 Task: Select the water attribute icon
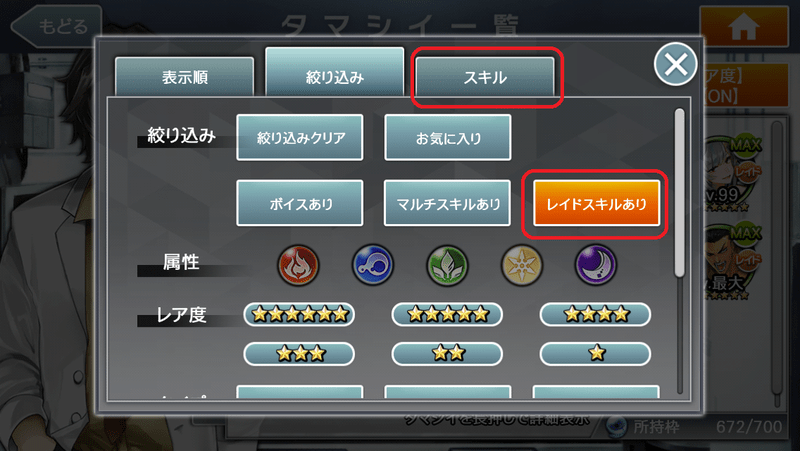373,265
